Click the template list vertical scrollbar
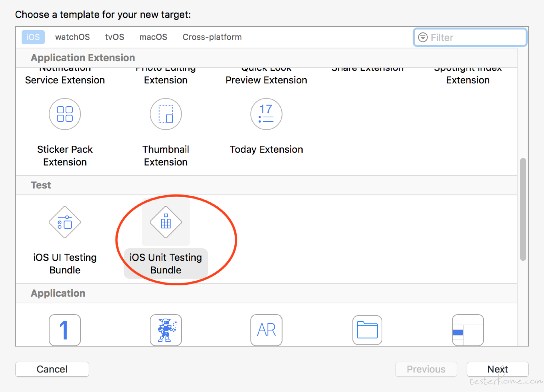544x392 pixels. coord(523,209)
